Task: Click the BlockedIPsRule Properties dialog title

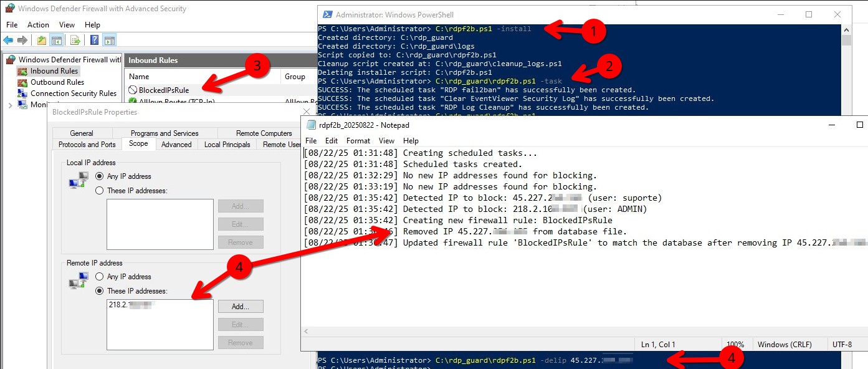Action: pos(95,112)
